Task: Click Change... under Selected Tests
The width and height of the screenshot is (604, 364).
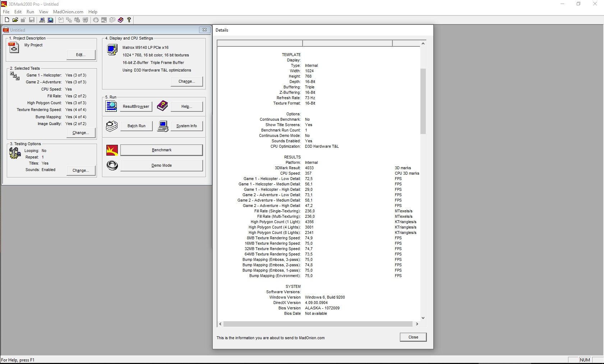Action: 81,133
